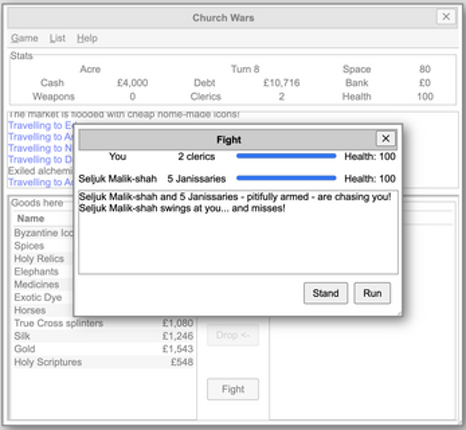466x430 pixels.
Task: Select Elephants in the goods list
Action: point(43,272)
